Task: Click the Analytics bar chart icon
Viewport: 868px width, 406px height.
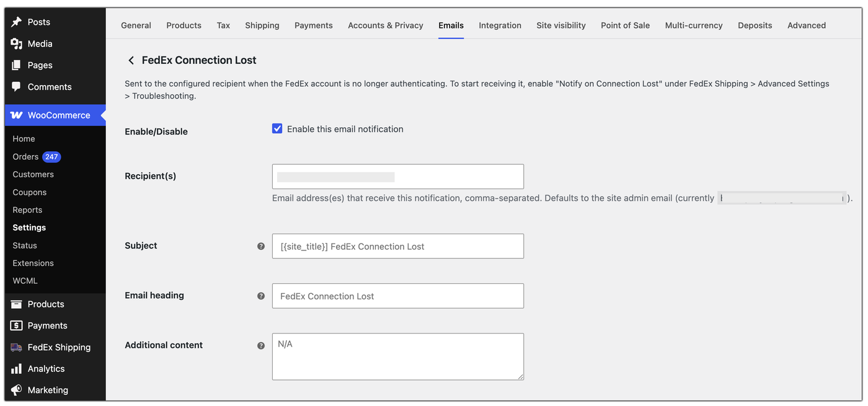Action: coord(16,369)
